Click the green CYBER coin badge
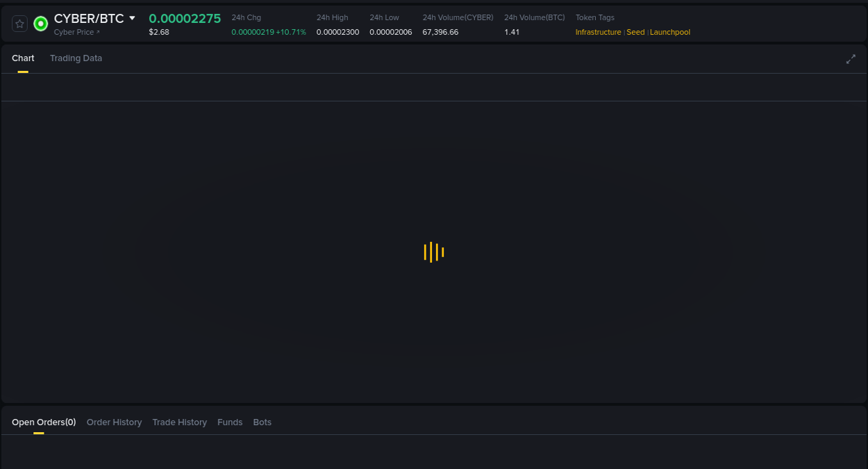The width and height of the screenshot is (868, 469). [x=40, y=23]
